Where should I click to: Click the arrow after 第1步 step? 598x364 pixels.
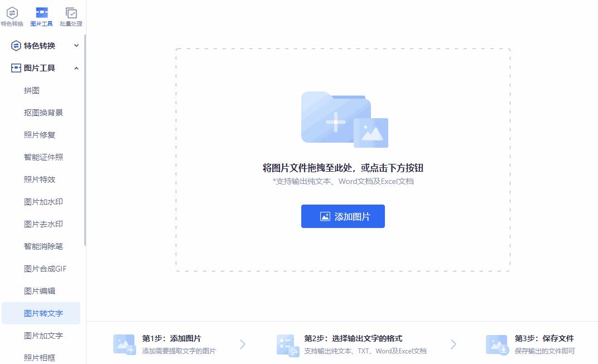(242, 344)
